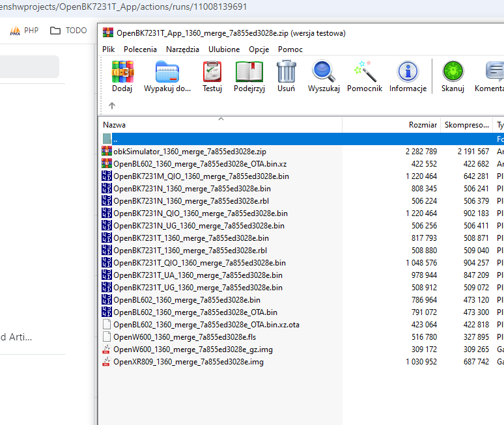
Task: Open the Polecenia menu
Action: click(140, 49)
